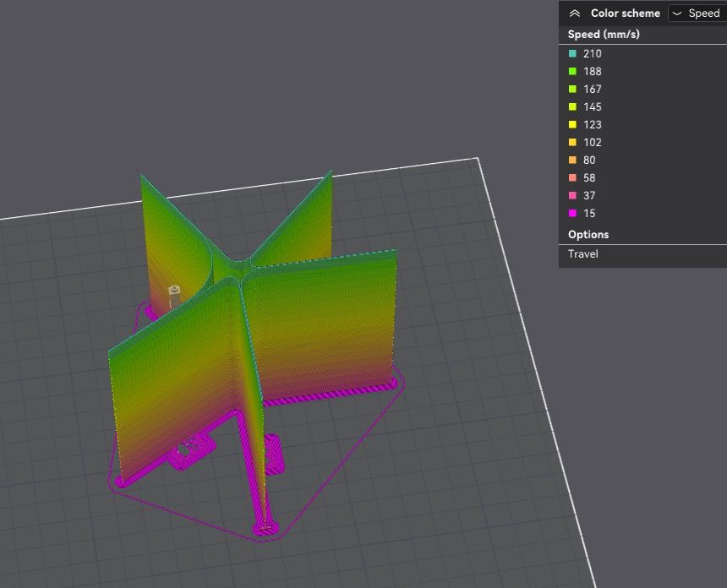Click the 102 mm/s speed swatch
The width and height of the screenshot is (727, 588).
click(573, 143)
